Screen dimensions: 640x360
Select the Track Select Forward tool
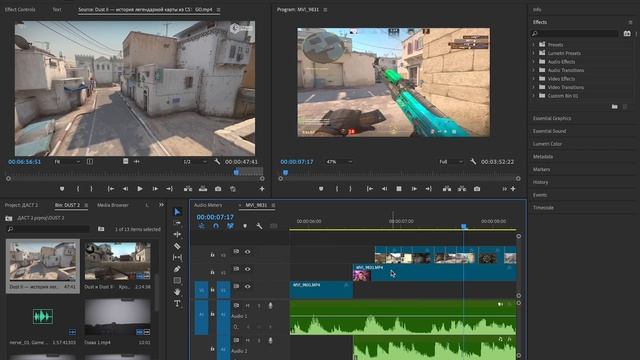(177, 223)
